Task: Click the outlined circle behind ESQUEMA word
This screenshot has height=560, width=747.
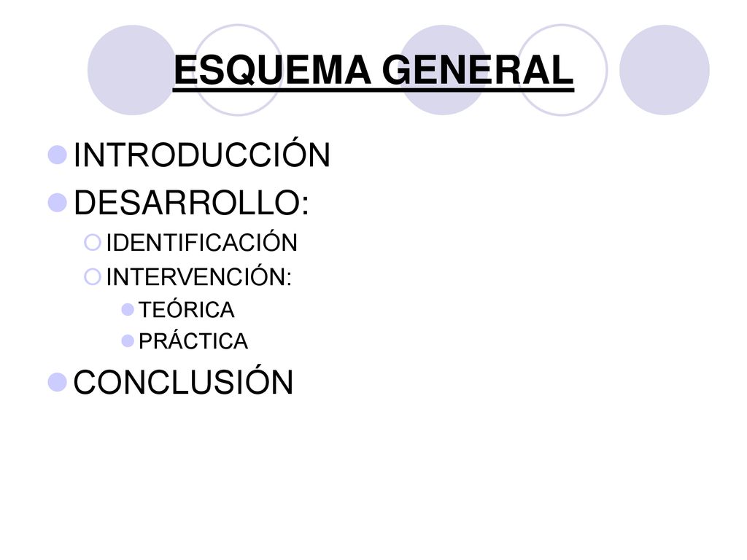Action: tap(238, 70)
